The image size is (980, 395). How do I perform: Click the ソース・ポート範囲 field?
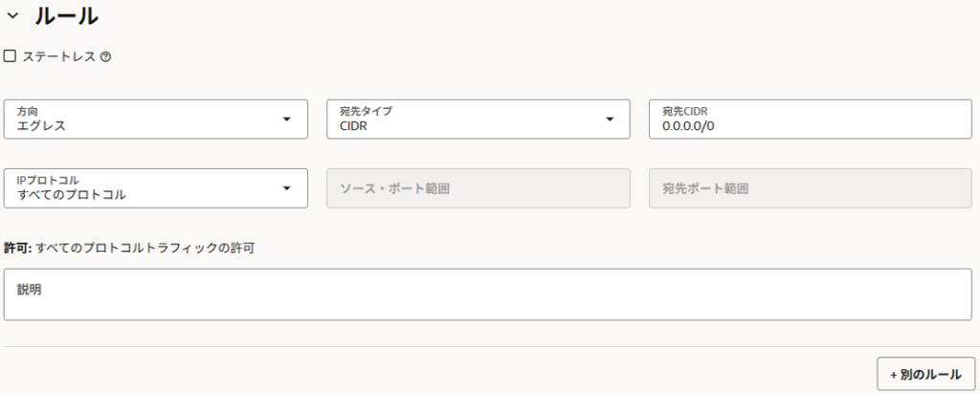(x=478, y=188)
